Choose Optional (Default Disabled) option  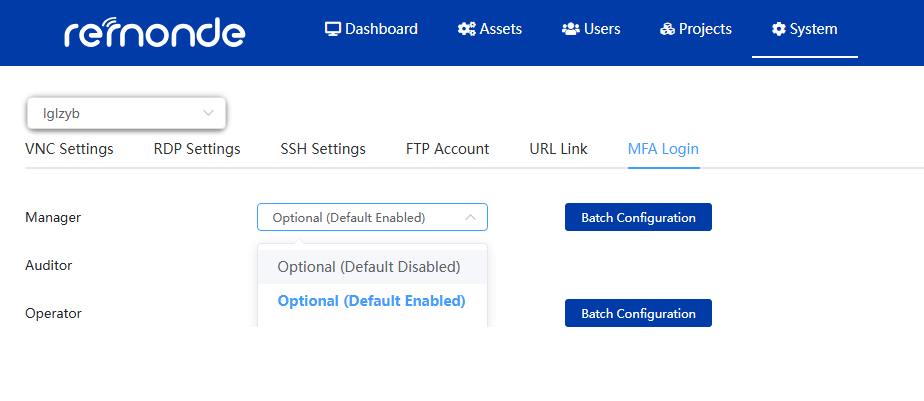pyautogui.click(x=372, y=267)
